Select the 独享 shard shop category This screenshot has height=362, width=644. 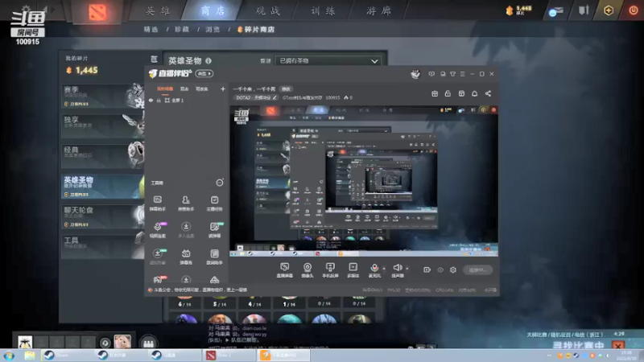(x=103, y=125)
